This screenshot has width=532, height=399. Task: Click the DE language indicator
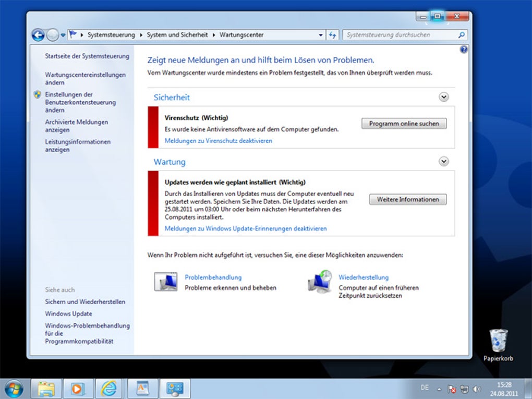click(x=425, y=388)
